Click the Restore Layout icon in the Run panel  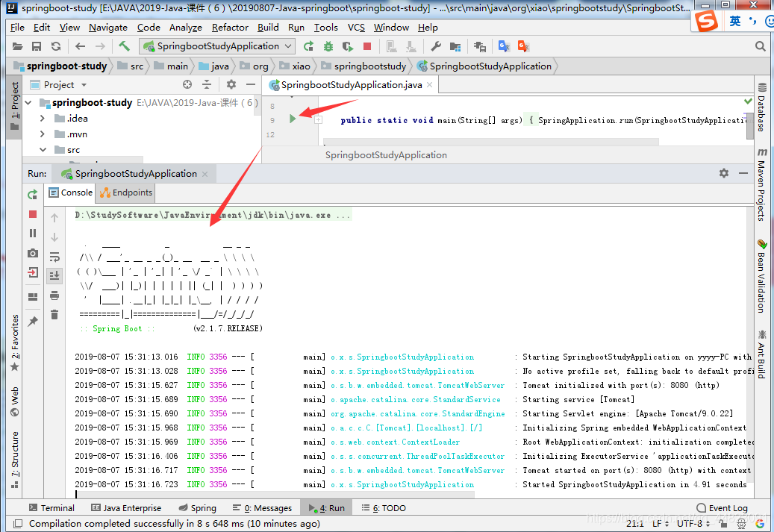(x=33, y=297)
